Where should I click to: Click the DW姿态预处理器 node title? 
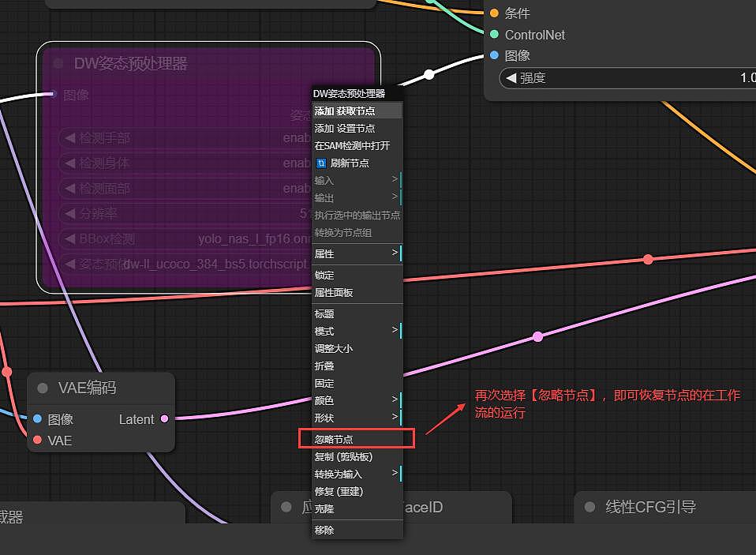coord(131,63)
